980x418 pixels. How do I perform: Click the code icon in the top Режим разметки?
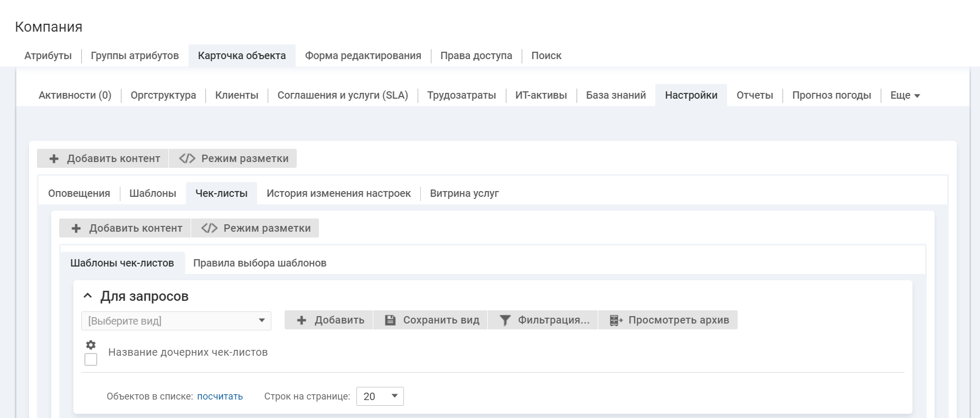(187, 158)
